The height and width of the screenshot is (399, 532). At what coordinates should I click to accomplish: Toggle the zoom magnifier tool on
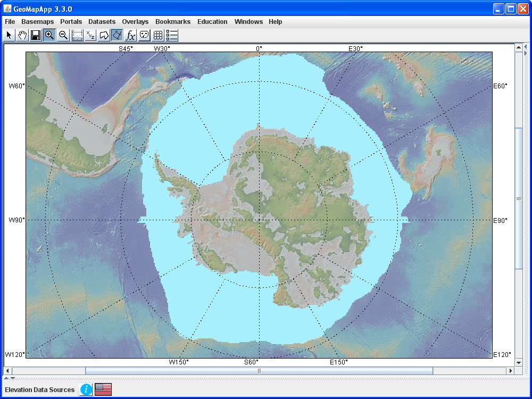pos(49,35)
